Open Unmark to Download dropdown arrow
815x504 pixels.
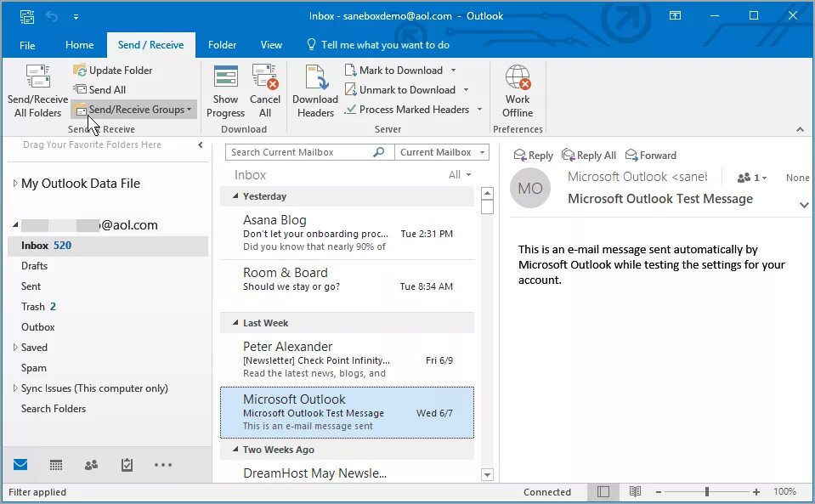[466, 90]
